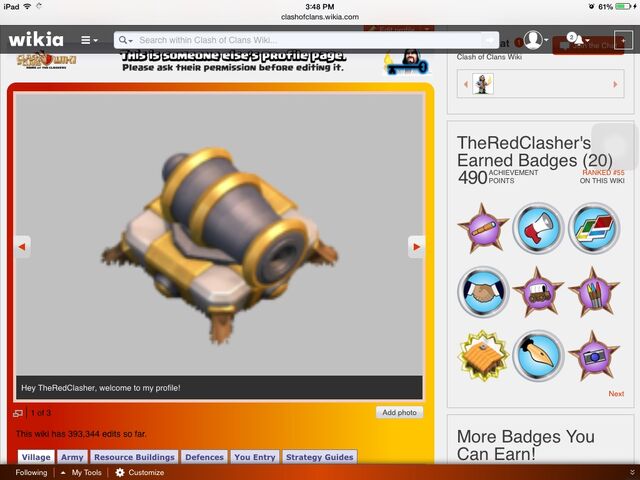The height and width of the screenshot is (480, 640).
Task: Switch to the You Entry tab
Action: point(255,457)
